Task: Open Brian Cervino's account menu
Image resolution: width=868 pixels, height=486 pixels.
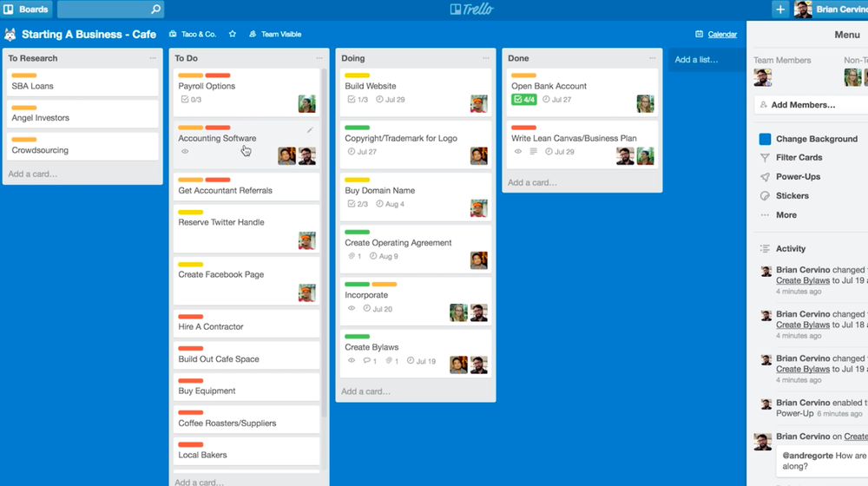Action: click(x=831, y=10)
